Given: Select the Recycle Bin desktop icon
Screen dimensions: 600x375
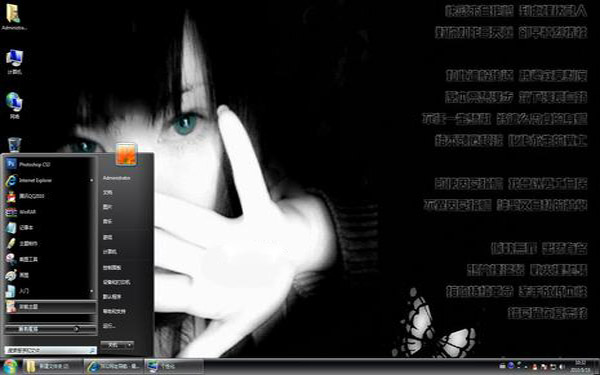Looking at the screenshot, I should [x=15, y=145].
